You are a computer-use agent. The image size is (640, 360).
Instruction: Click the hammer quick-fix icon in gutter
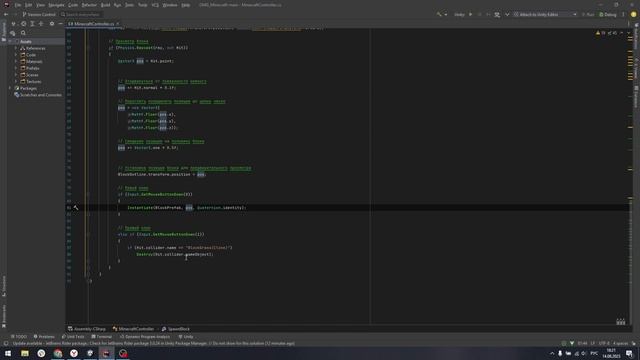pos(76,207)
